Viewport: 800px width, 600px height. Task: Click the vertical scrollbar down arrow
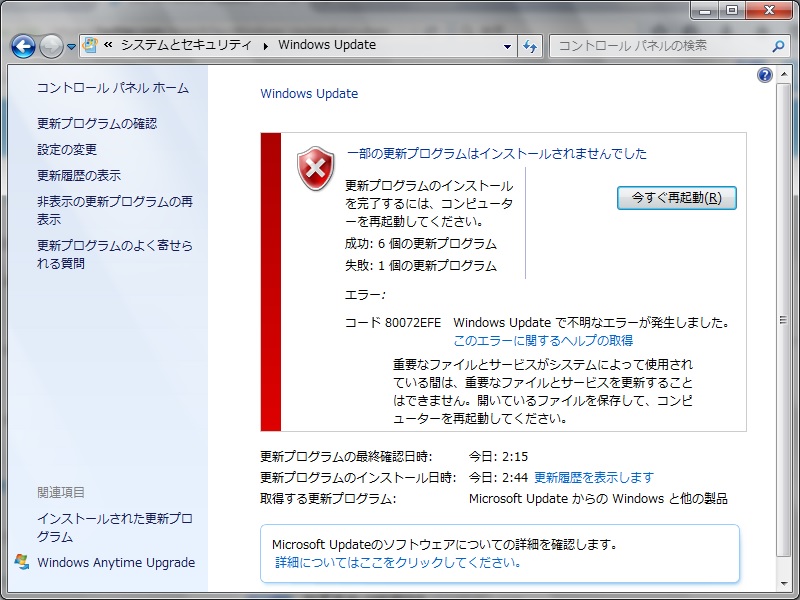point(784,583)
